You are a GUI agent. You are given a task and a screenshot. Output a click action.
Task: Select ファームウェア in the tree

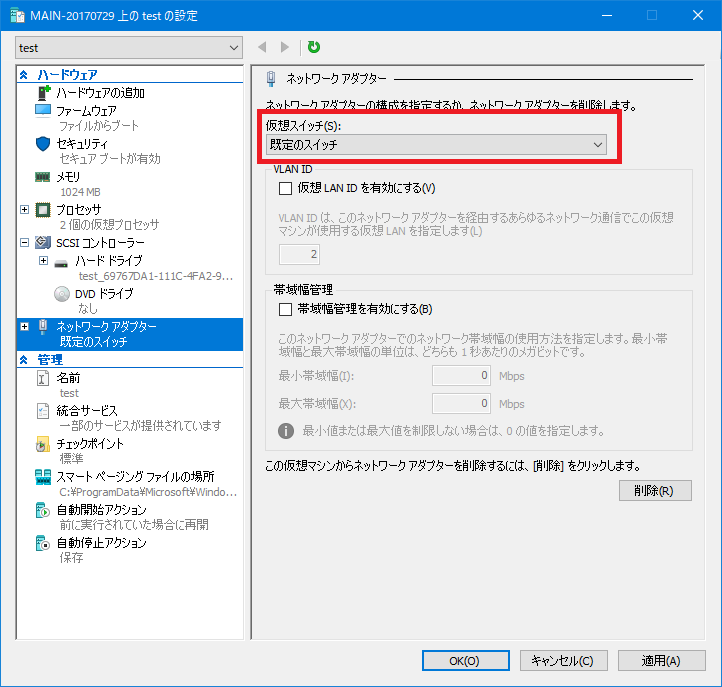coord(87,111)
